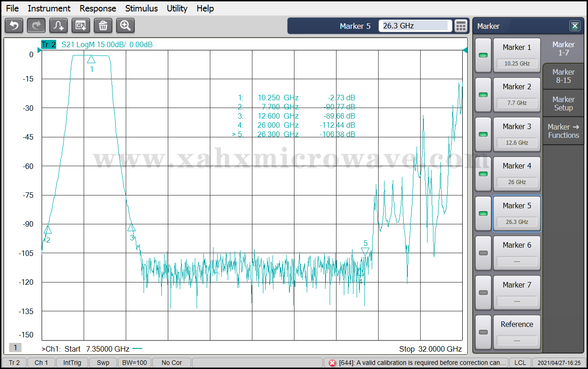
Task: Select Marker 1 button at 10.25 GHz
Action: coord(517,55)
